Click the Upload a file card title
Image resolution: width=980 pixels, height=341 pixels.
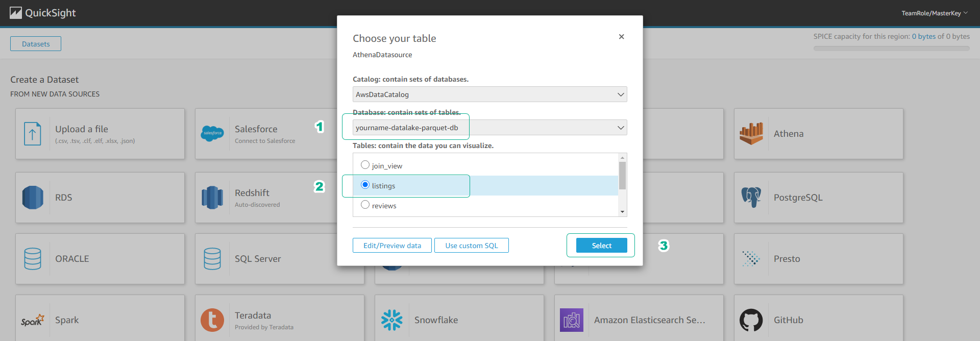point(82,129)
